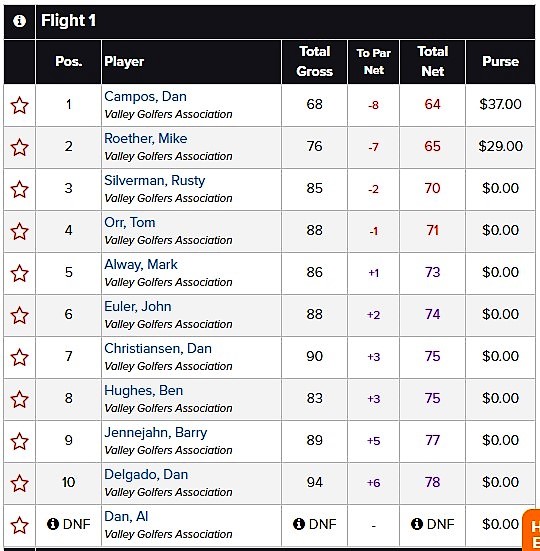Mark Alway, Mark with the star icon
The width and height of the screenshot is (540, 551).
19,273
